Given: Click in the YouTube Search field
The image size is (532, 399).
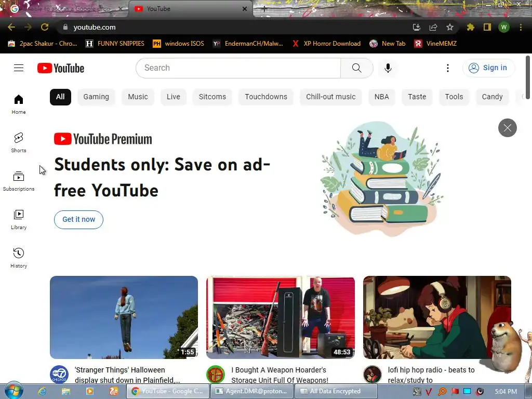Looking at the screenshot, I should point(238,68).
